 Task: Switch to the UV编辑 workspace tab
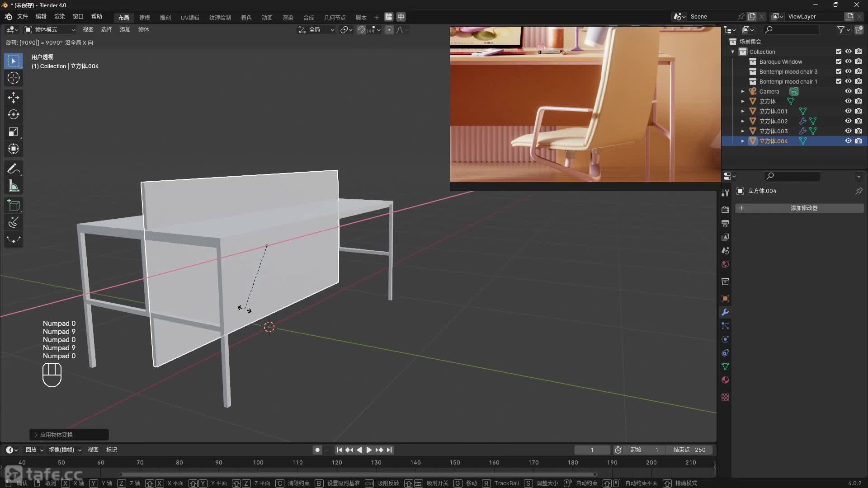pyautogui.click(x=190, y=18)
